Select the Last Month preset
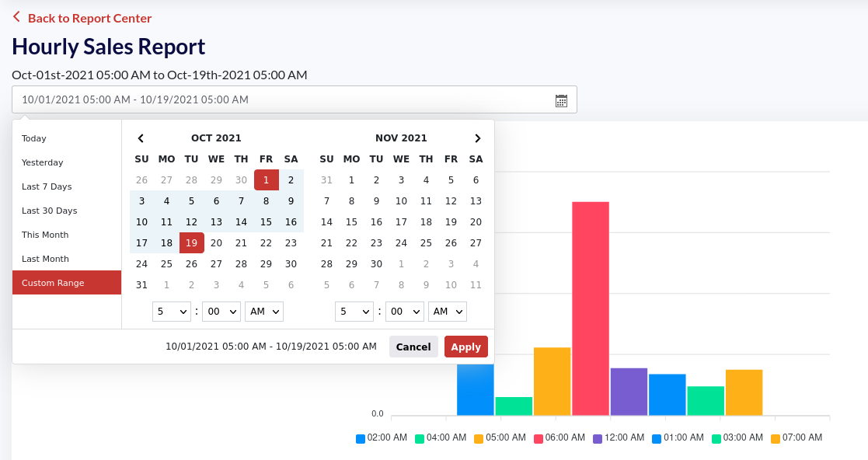This screenshot has width=868, height=460. [45, 259]
